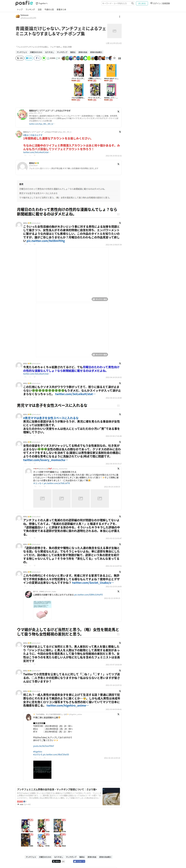Image resolution: width=186 pixels, height=868 pixels.
Task: Click X icon on the 女性の容姿をクソオスが tweet
Action: pyautogui.click(x=120, y=442)
